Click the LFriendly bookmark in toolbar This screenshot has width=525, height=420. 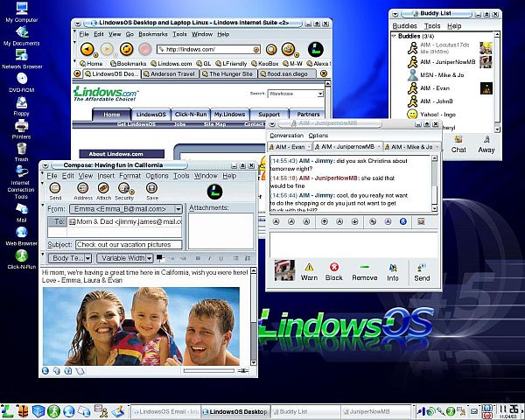tap(231, 63)
